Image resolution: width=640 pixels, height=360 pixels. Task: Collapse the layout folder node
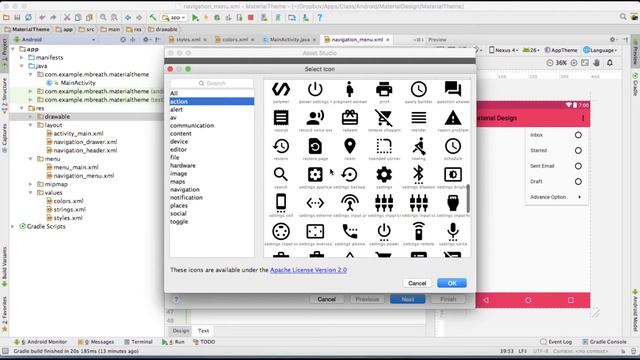[31, 125]
